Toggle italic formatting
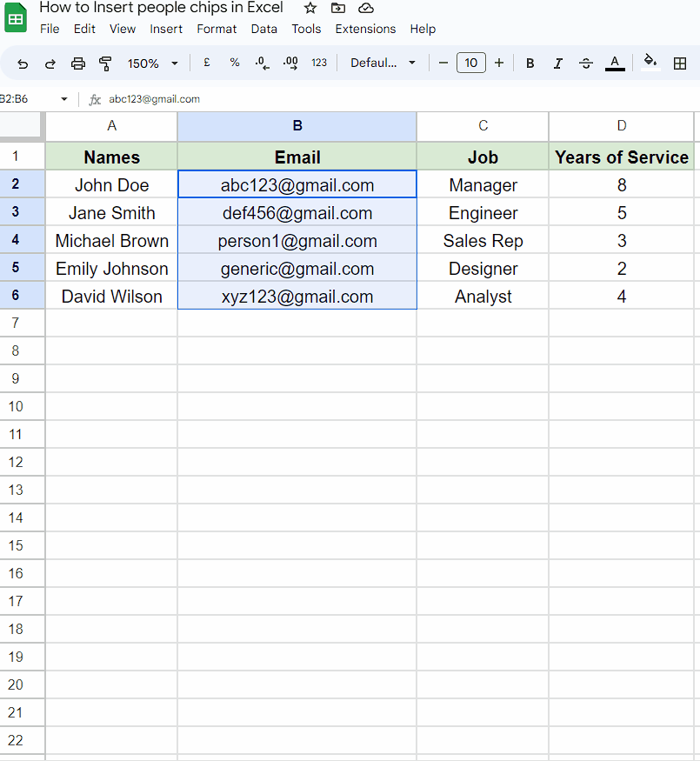Screen dimensions: 700x761 click(557, 63)
